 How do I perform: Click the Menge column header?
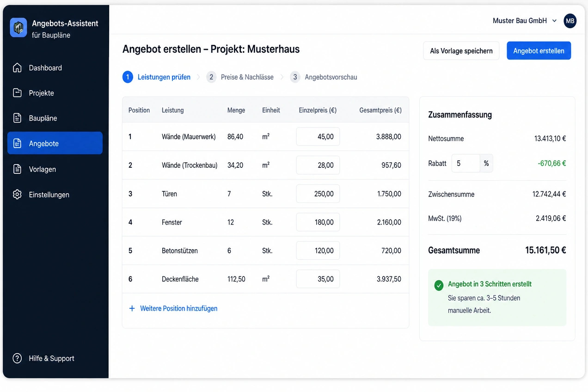click(x=236, y=110)
